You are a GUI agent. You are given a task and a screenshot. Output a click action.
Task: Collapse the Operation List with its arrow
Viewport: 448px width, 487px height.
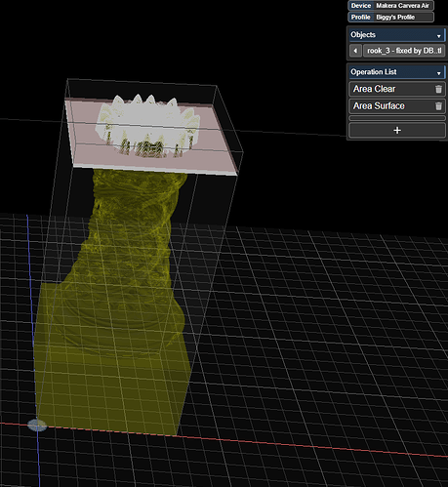[438, 73]
